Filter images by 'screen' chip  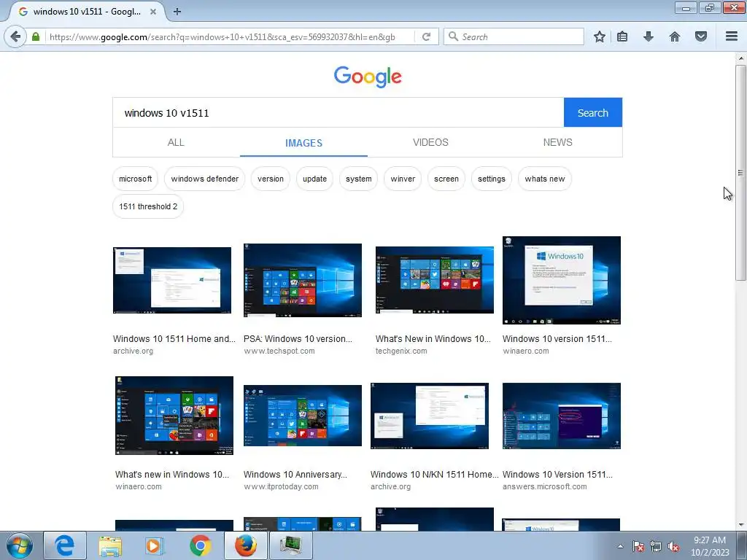coord(446,179)
